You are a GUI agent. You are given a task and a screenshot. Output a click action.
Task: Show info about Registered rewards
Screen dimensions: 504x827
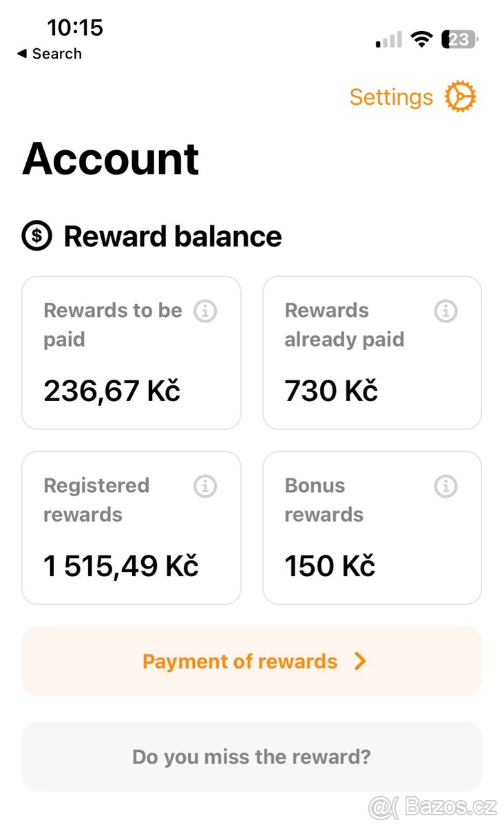204,487
